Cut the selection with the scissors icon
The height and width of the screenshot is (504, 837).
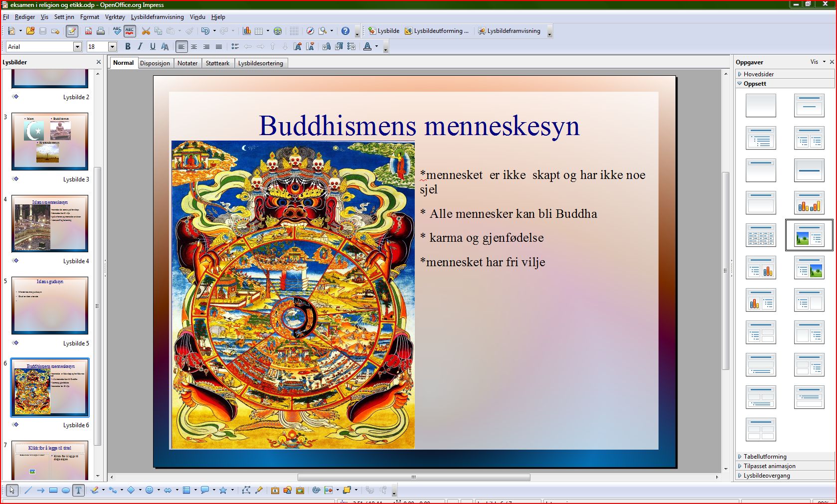(x=146, y=31)
